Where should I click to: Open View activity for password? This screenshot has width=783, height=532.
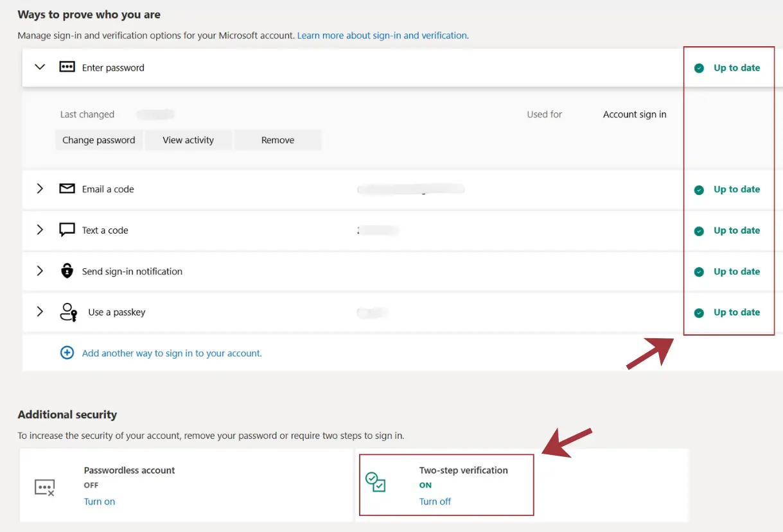188,140
